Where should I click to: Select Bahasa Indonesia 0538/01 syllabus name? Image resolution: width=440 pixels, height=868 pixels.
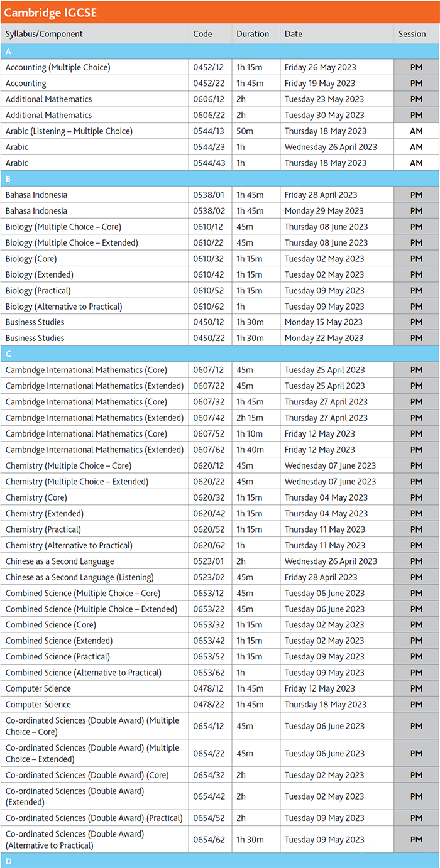[x=36, y=195]
